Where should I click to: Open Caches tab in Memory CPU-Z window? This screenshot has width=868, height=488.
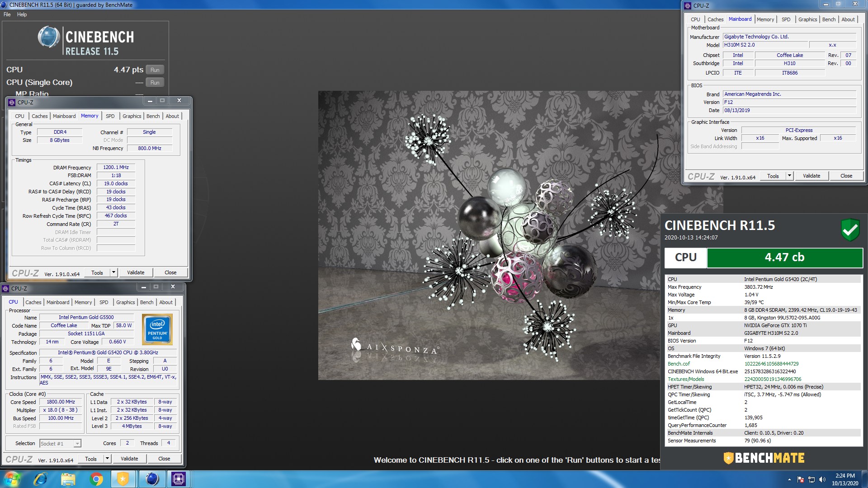coord(40,116)
